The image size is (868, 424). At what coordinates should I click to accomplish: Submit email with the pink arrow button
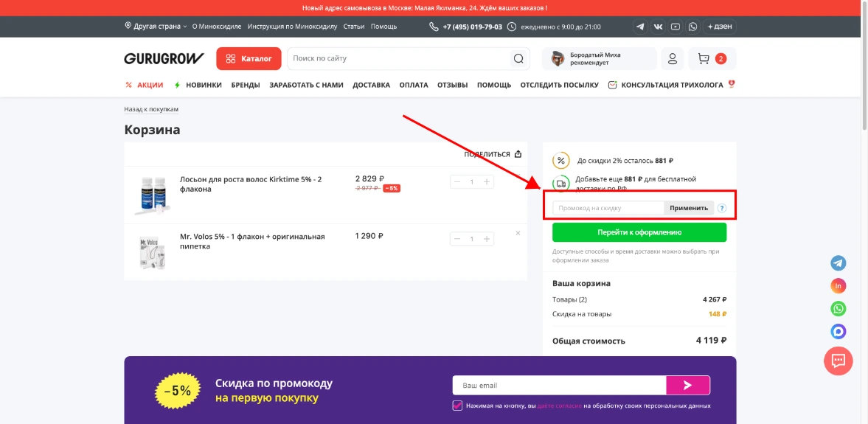[x=687, y=385]
